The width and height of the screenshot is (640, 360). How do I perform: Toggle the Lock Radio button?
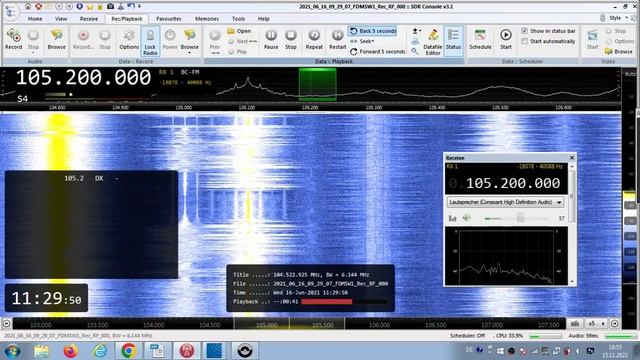click(150, 41)
